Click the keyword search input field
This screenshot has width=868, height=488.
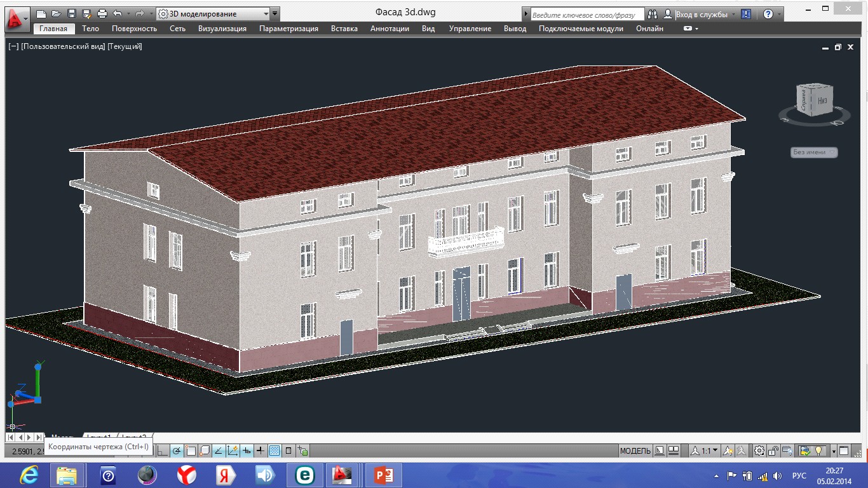(586, 14)
